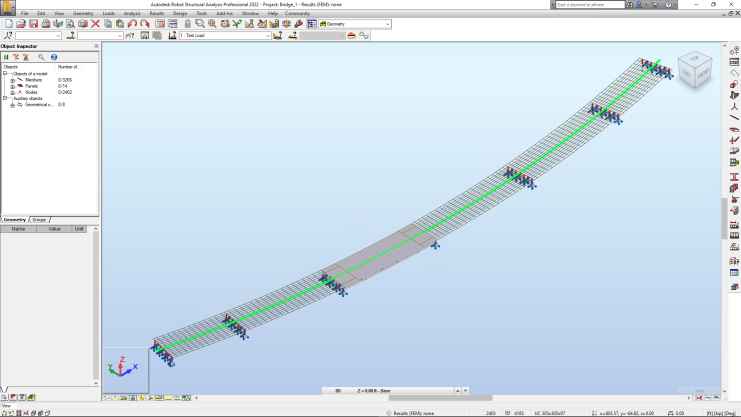741x417 pixels.
Task: Collapse the Objects of a model node
Action: (5, 73)
